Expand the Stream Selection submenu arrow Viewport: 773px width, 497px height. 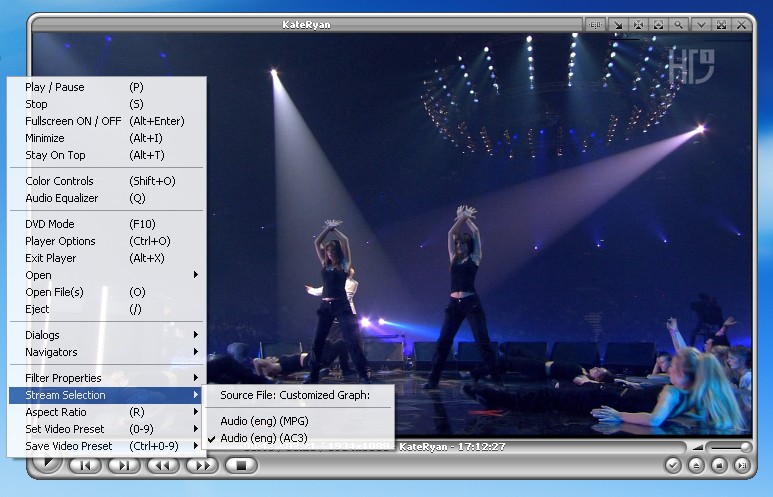[x=196, y=395]
